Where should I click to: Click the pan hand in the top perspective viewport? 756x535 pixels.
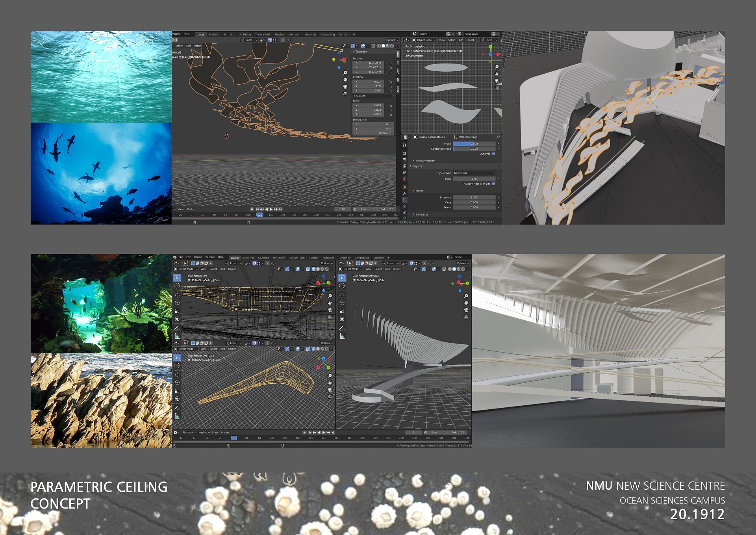(345, 80)
